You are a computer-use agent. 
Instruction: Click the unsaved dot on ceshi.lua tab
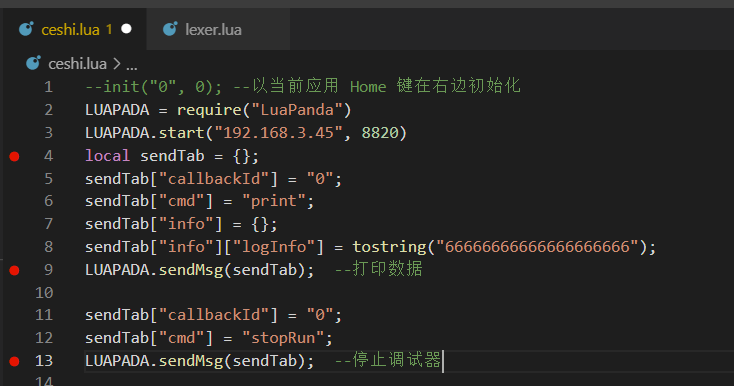126,29
